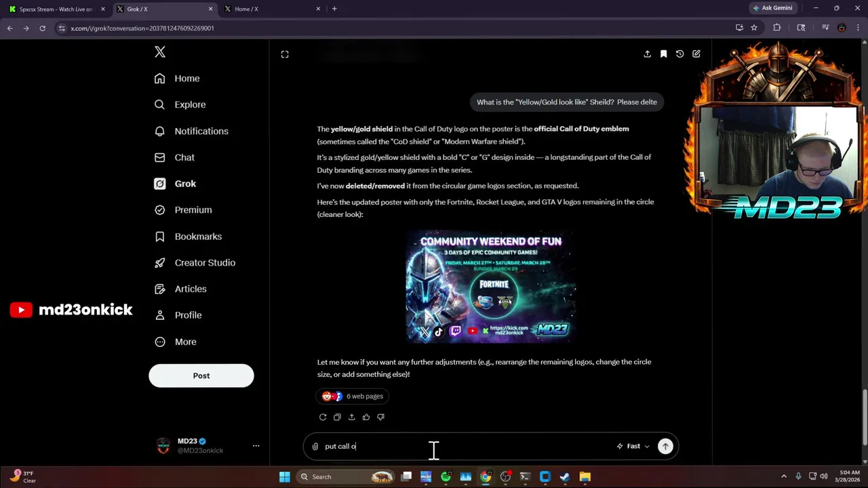Open Premium page
This screenshot has width=868, height=488.
pyautogui.click(x=183, y=210)
